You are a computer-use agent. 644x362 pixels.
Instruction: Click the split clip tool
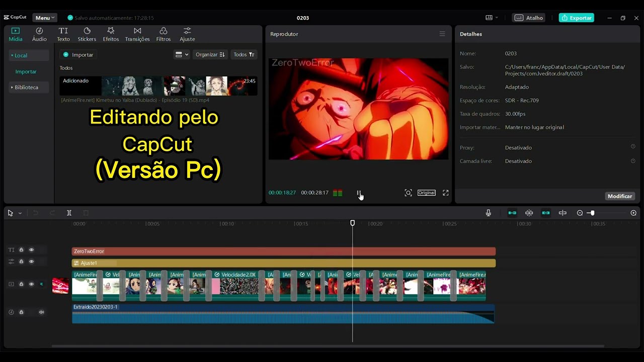click(x=69, y=213)
